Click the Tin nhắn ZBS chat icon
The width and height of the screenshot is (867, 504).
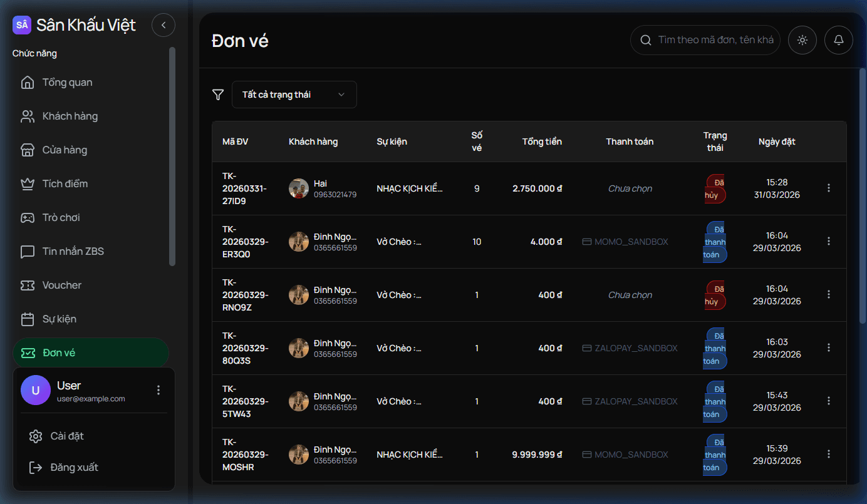pyautogui.click(x=28, y=252)
